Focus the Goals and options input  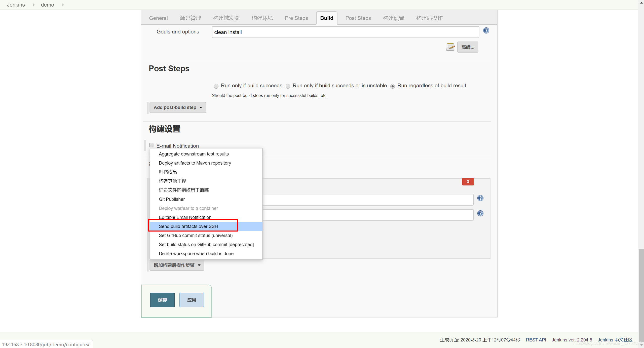click(345, 32)
